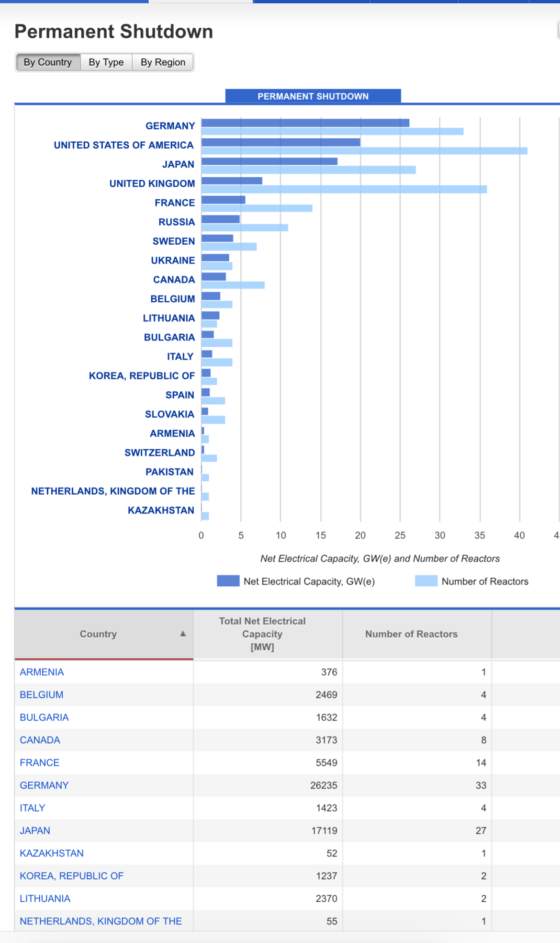Open the GERMANY link in table
560x943 pixels.
click(44, 785)
